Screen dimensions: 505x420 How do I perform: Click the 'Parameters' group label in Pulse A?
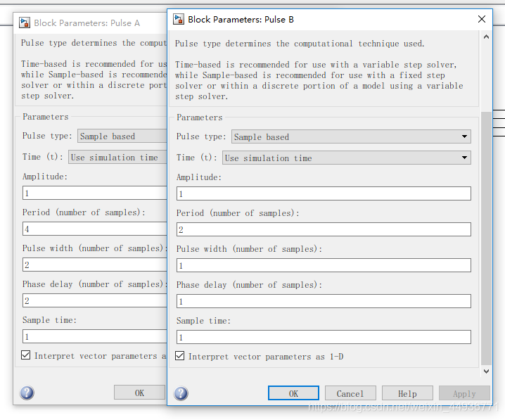tap(46, 117)
